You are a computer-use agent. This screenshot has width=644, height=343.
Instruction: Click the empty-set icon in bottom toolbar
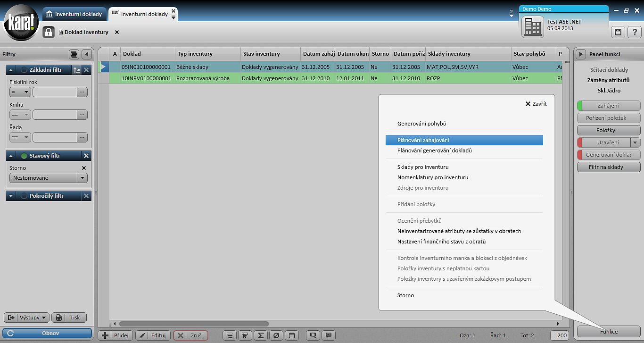point(276,335)
